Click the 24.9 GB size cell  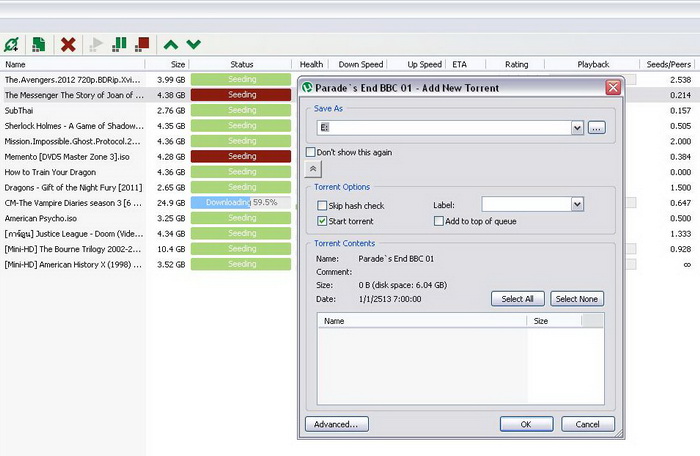pyautogui.click(x=171, y=203)
